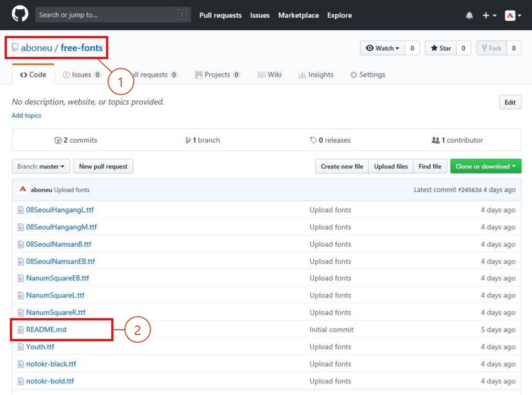
Task: Click the watchers count next to Watch
Action: [x=412, y=48]
